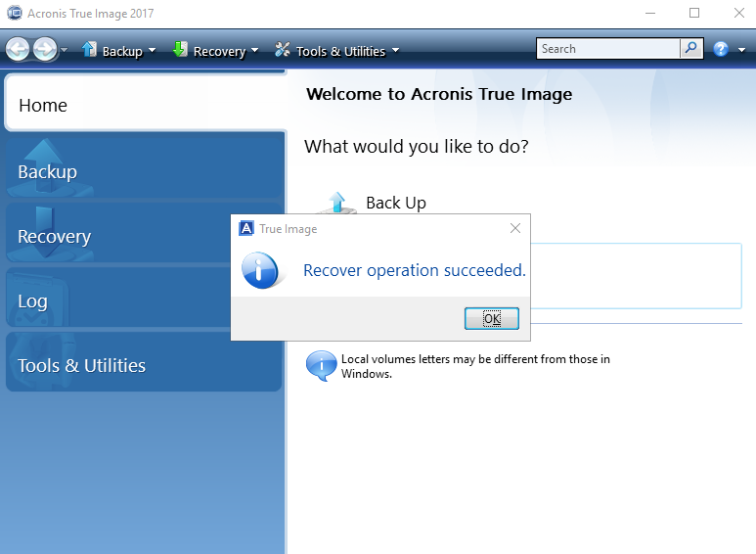The image size is (756, 554).
Task: Click the magnifier search button
Action: coord(691,49)
